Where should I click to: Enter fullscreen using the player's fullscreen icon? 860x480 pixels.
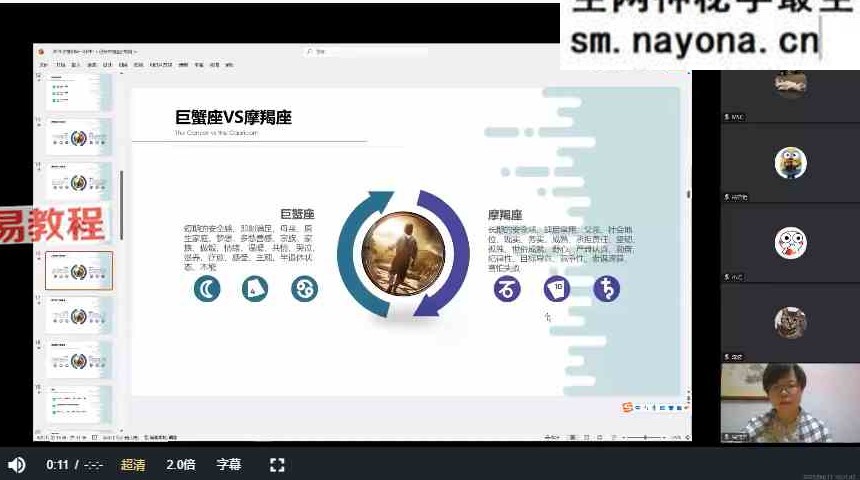[x=278, y=465]
